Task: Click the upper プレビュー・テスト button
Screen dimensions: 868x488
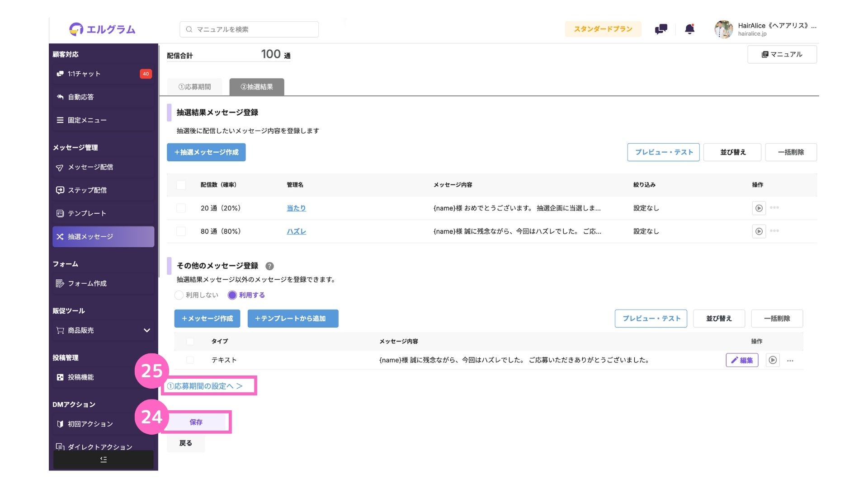Action: tap(663, 152)
